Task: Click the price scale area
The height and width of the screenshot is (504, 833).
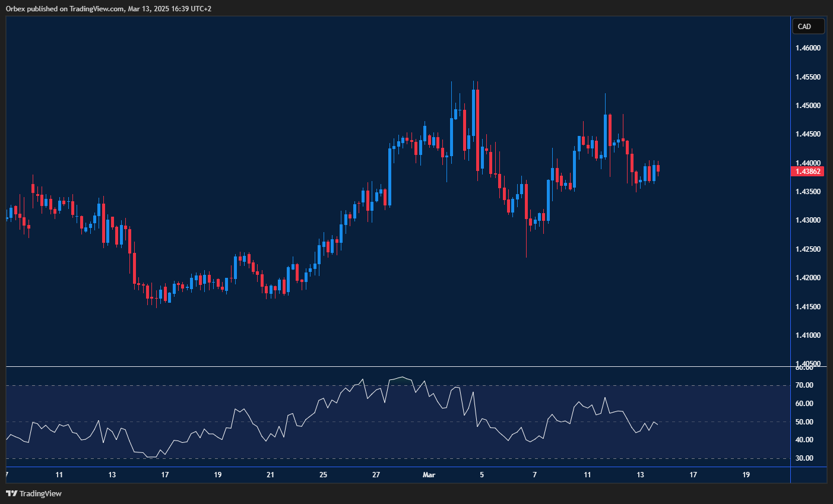Action: click(807, 237)
